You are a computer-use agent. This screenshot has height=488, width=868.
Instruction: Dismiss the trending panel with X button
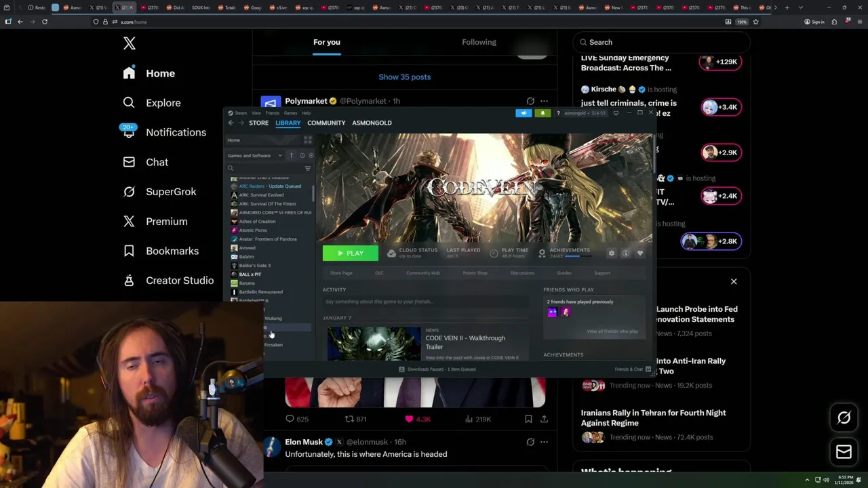pyautogui.click(x=733, y=281)
